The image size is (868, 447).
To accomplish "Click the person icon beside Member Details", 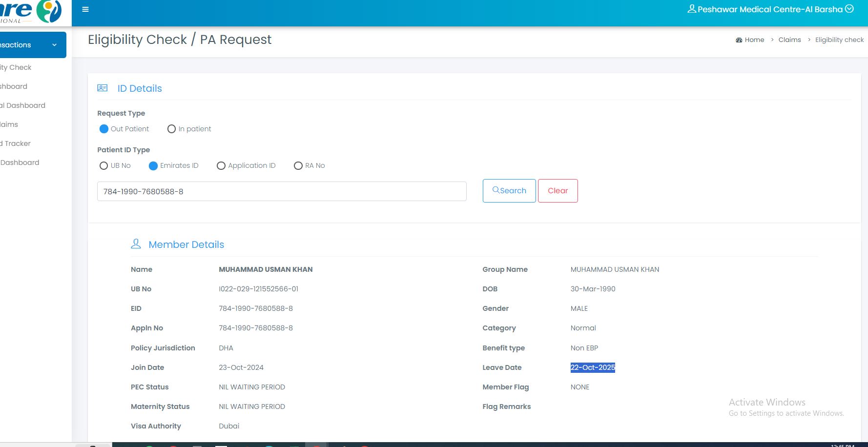I will (136, 244).
